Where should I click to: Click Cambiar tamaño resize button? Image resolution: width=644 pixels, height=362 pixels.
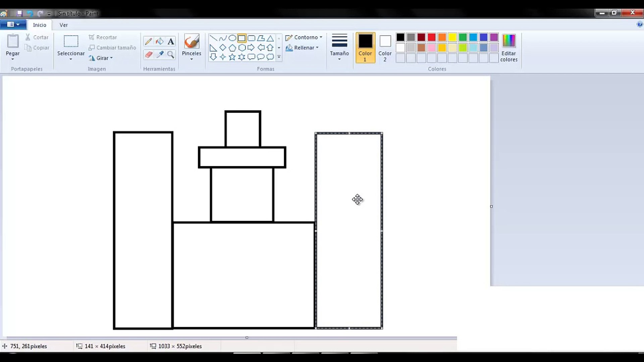[112, 48]
